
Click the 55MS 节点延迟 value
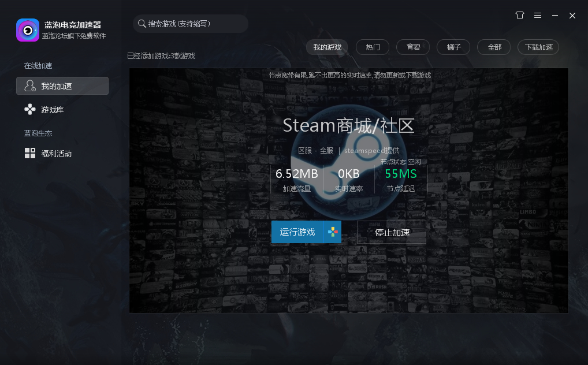tap(401, 174)
